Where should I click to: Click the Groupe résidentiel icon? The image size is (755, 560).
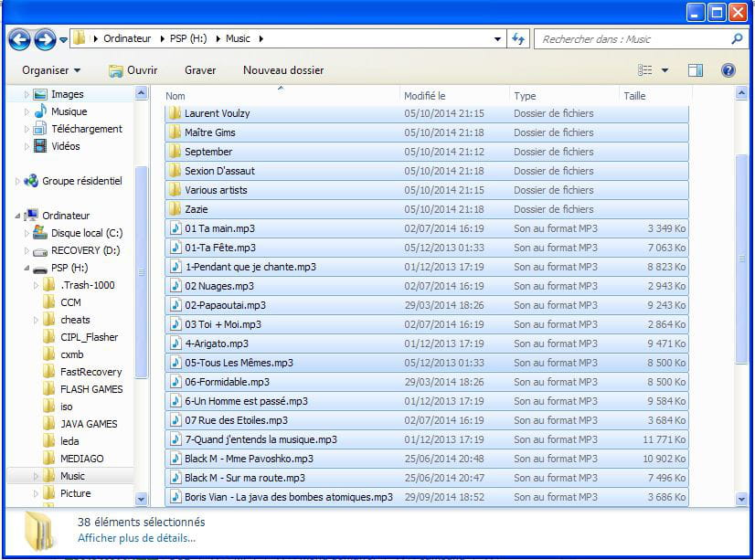(x=31, y=181)
